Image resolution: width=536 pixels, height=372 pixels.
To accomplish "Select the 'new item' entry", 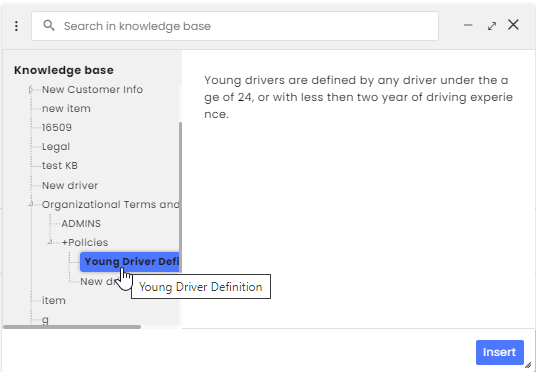I will coord(66,108).
